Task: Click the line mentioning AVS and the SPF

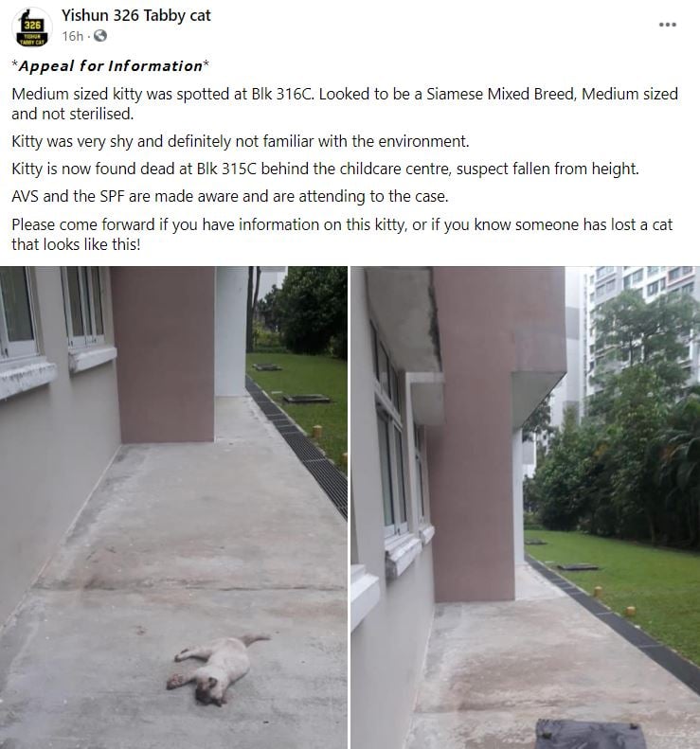Action: tap(230, 196)
